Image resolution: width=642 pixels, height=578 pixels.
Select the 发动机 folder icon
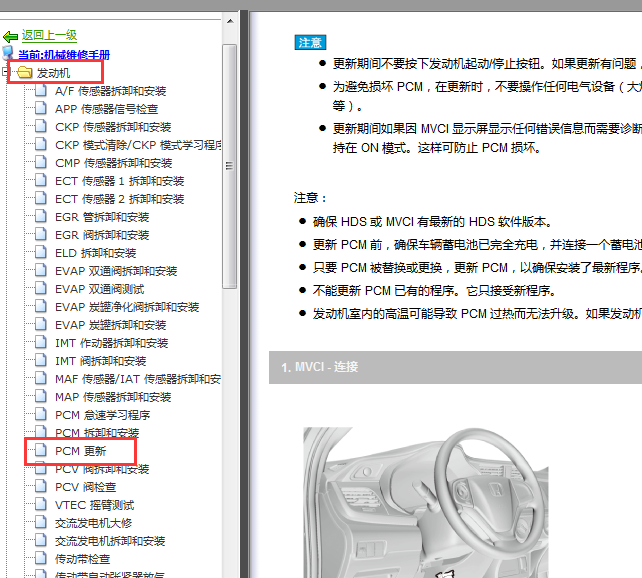[x=25, y=73]
